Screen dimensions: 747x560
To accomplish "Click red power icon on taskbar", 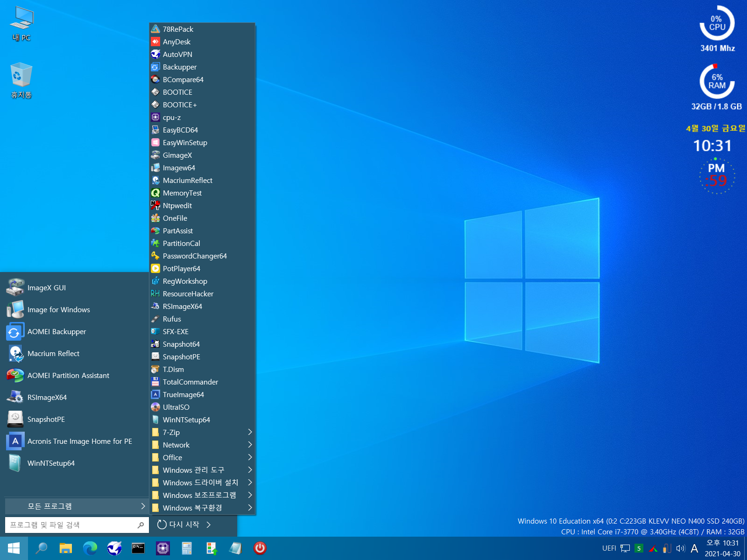I will click(x=260, y=548).
